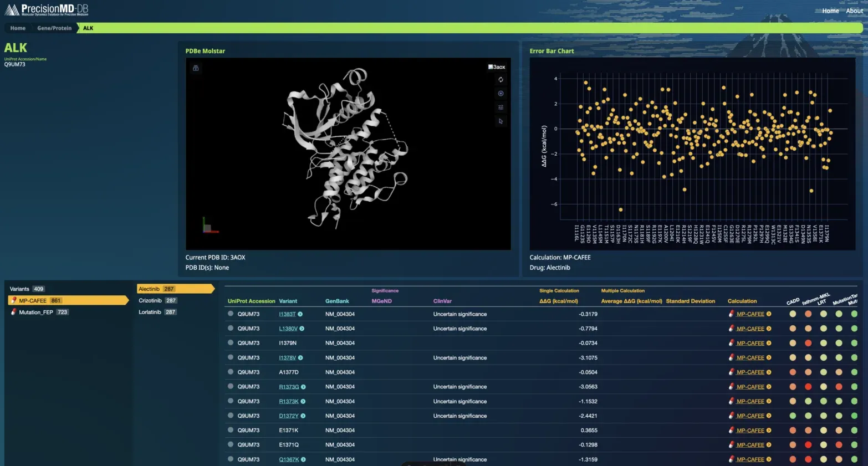Click the pill icon in the E1371K row

coord(732,430)
